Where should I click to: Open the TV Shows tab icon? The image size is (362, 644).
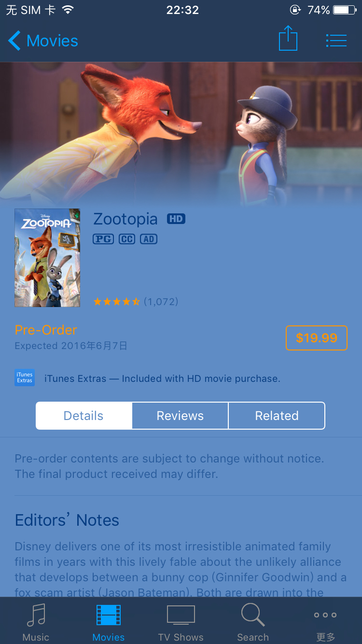pos(181,615)
